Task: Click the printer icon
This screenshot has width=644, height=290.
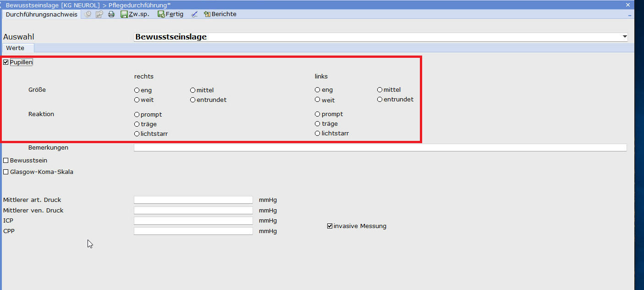Action: coord(111,14)
